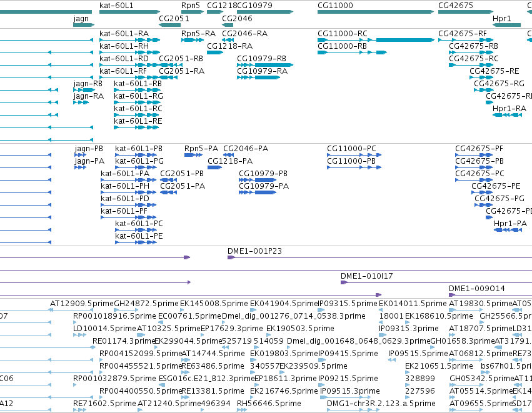Select transcript jagn-RB

[x=88, y=84]
